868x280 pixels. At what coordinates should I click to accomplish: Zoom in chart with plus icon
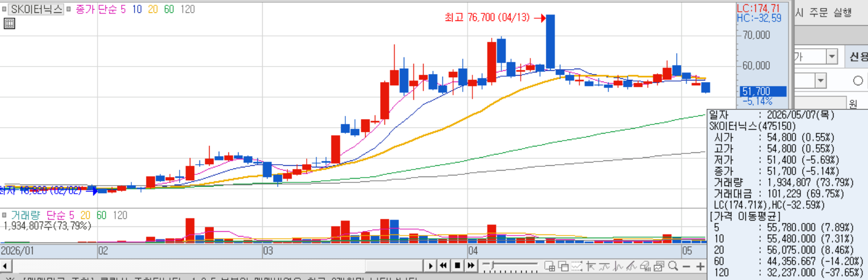[x=700, y=267]
